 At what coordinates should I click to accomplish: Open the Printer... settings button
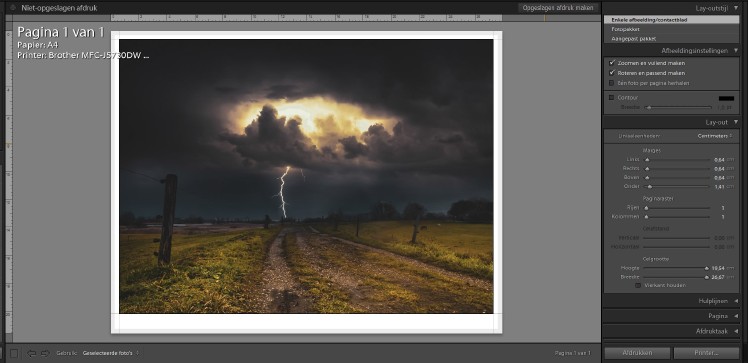706,353
